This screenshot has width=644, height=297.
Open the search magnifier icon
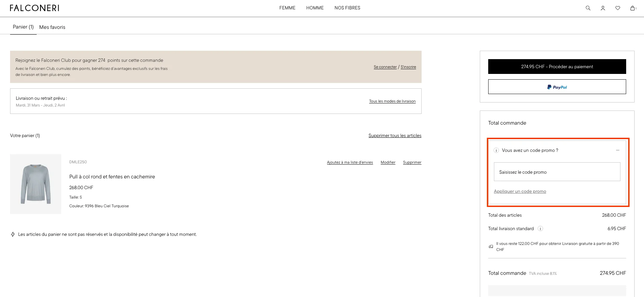[588, 8]
